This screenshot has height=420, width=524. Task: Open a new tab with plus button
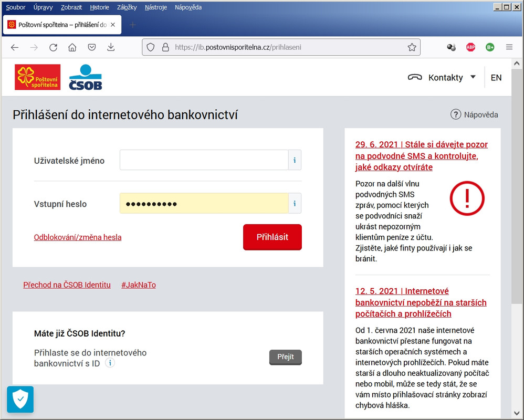(133, 25)
